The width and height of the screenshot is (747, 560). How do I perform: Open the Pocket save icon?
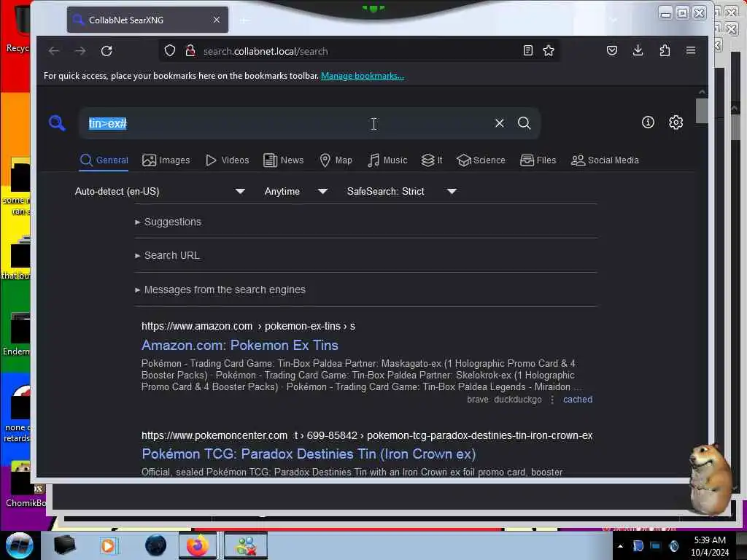[612, 50]
